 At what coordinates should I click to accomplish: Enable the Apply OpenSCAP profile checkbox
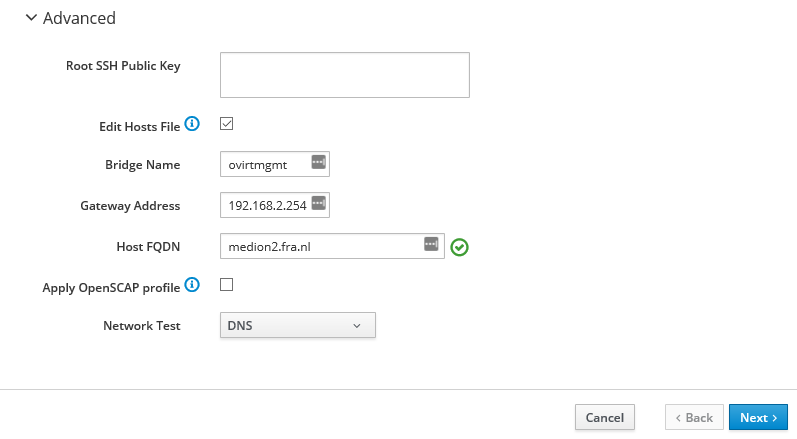(226, 285)
